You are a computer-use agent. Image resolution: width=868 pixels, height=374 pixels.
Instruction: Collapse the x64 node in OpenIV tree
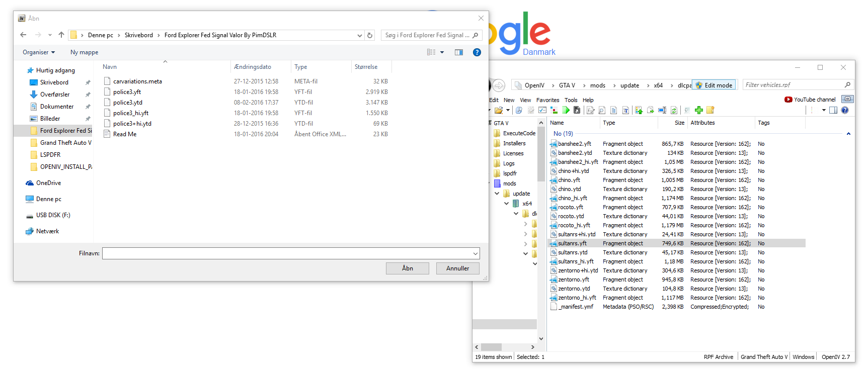pos(507,204)
